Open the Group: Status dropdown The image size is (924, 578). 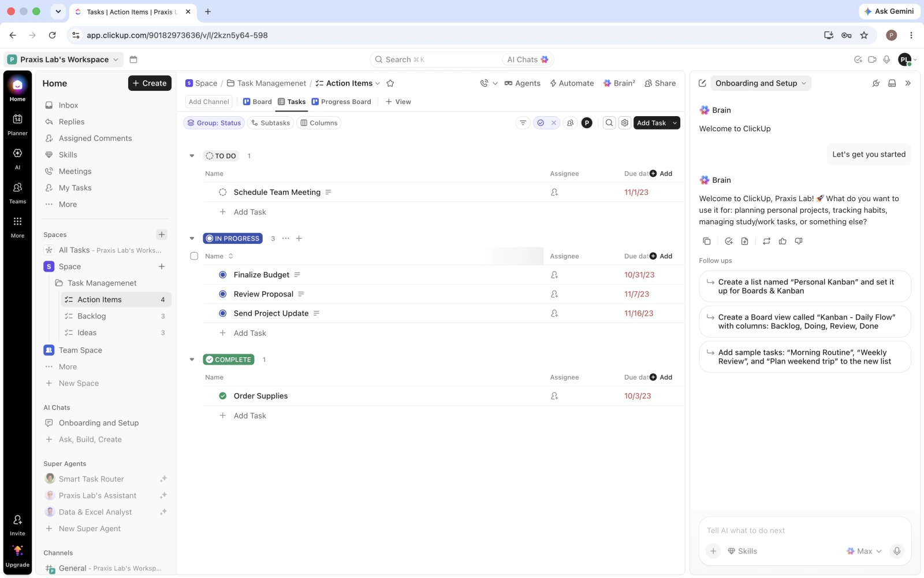[214, 123]
